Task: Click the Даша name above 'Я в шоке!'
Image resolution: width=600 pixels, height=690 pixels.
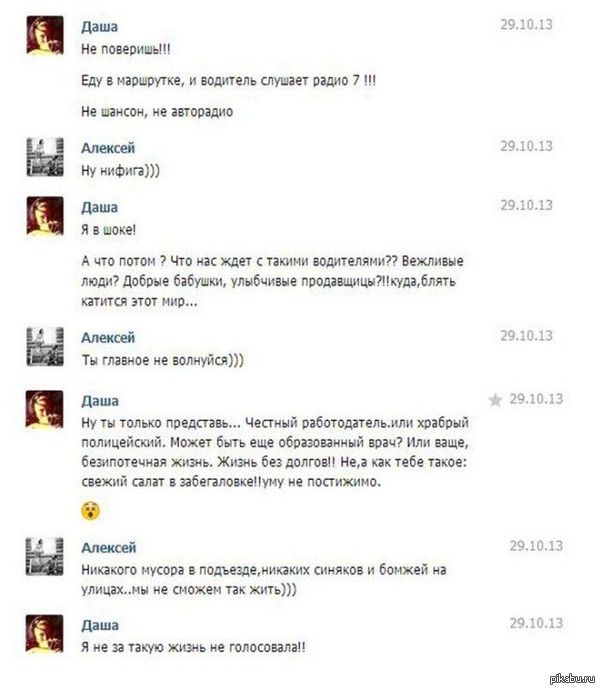Action: coord(99,207)
